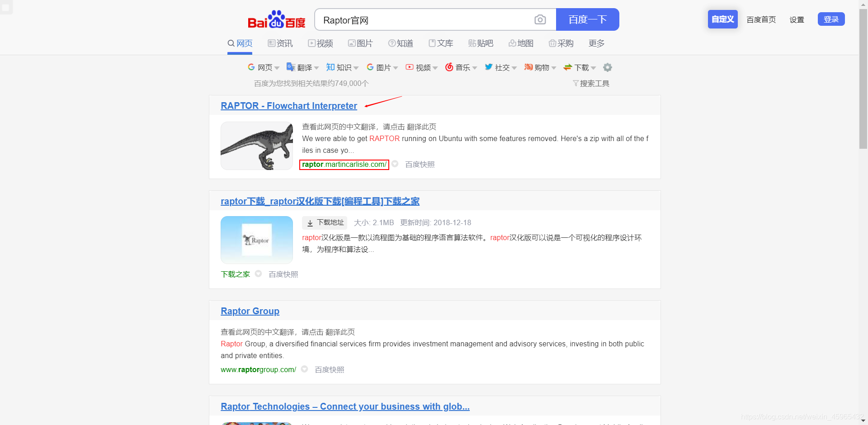Screen dimensions: 868x425
Task: Open the 地图 tab
Action: 521,43
